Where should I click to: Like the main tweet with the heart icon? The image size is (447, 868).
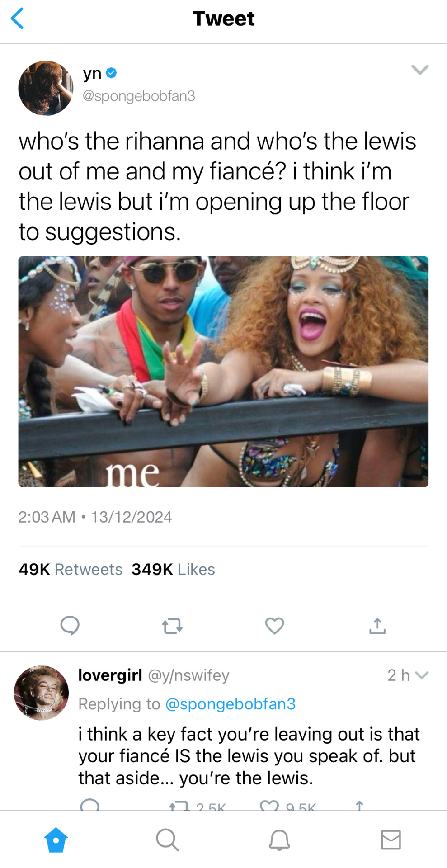274,626
